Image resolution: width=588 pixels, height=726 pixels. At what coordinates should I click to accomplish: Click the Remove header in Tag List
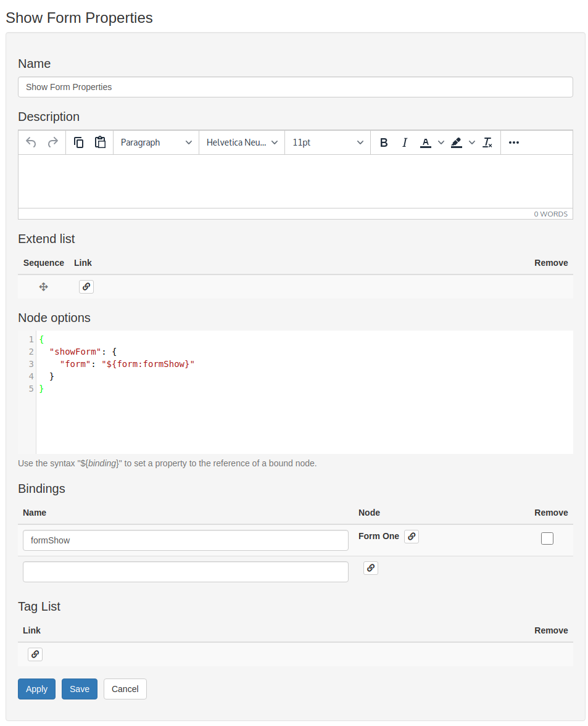point(551,630)
